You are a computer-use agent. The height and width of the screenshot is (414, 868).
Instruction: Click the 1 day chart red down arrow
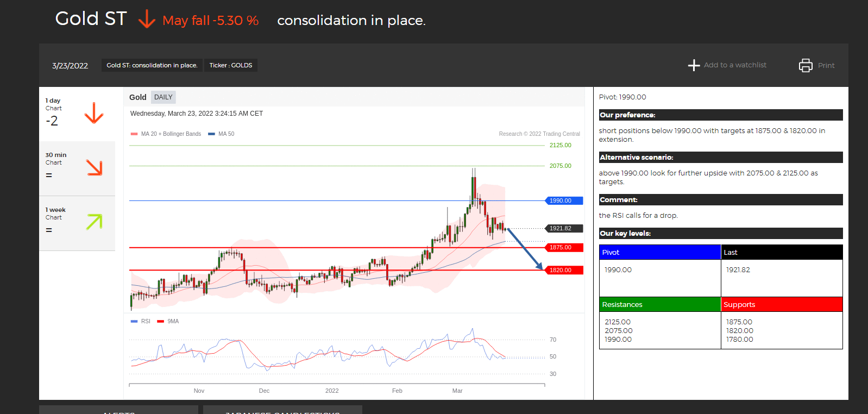point(94,113)
